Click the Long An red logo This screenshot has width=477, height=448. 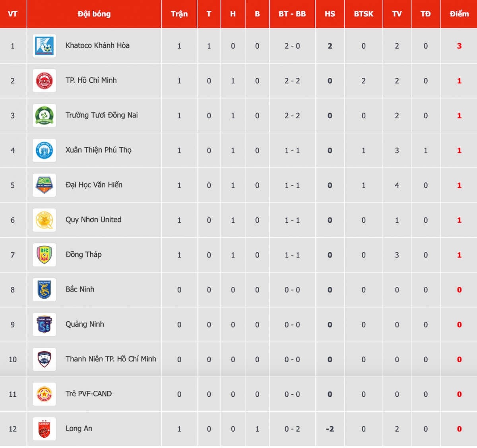[x=44, y=429]
